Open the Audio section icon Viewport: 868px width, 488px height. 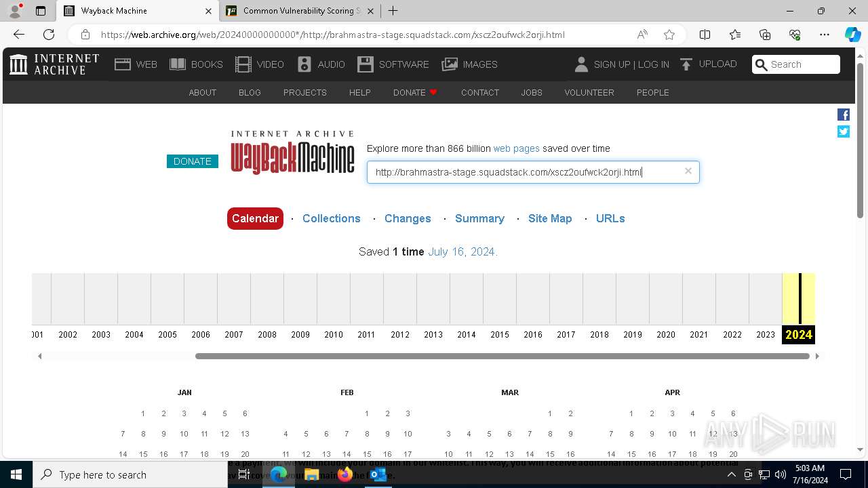point(304,64)
